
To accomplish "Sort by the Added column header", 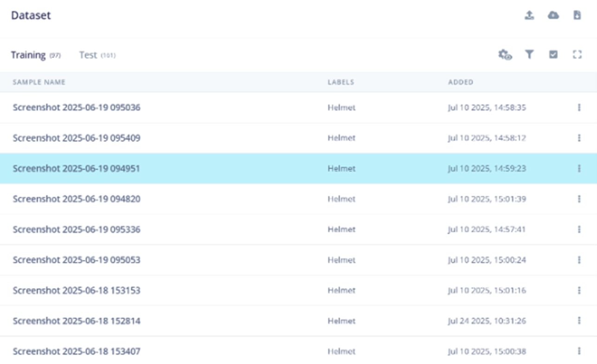I will click(461, 82).
